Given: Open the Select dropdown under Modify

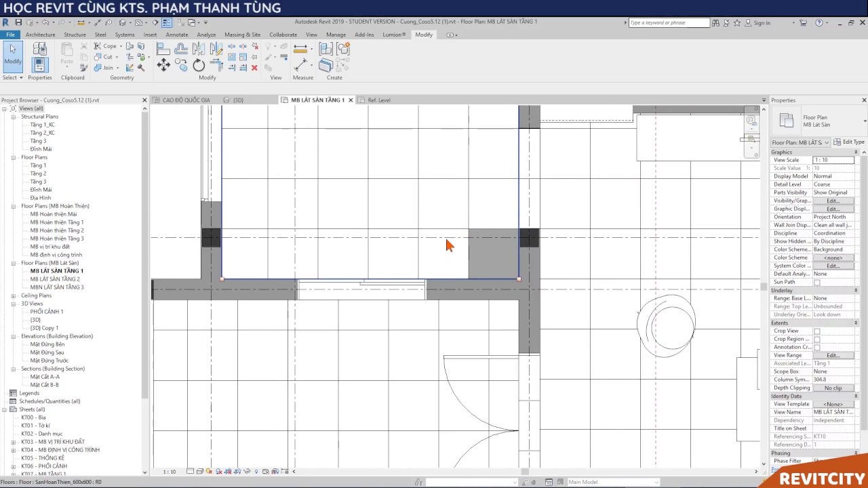Looking at the screenshot, I should click(x=13, y=77).
